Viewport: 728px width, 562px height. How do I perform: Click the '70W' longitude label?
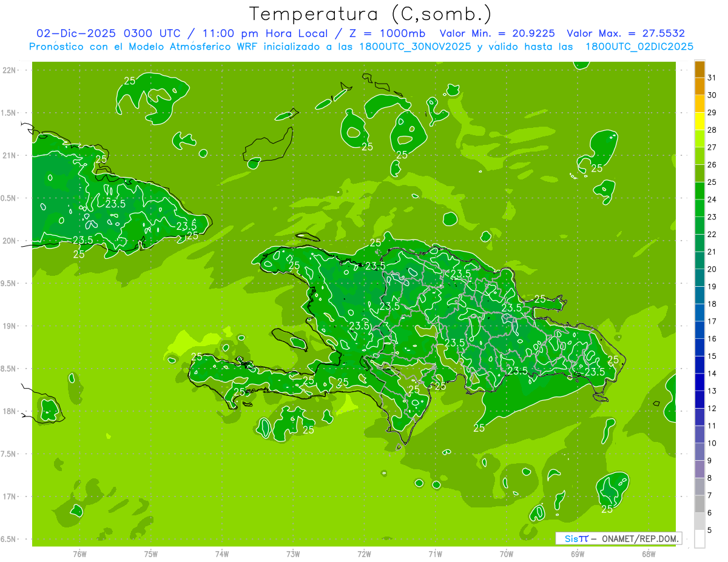507,554
